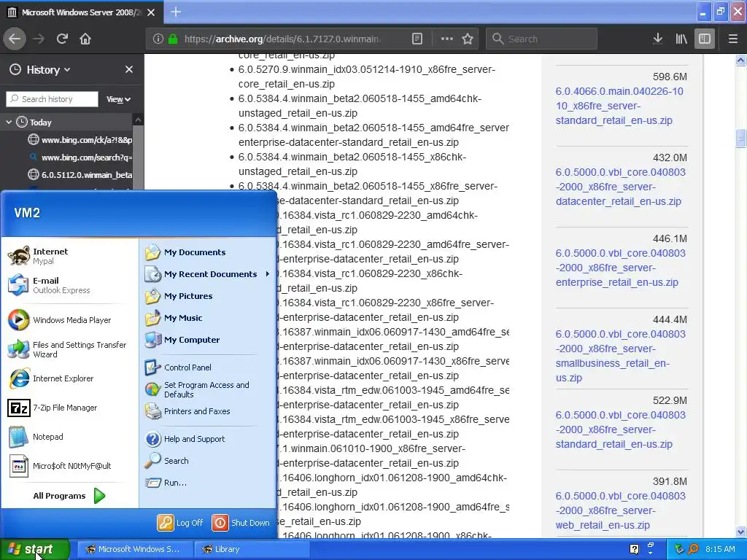The image size is (747, 560).
Task: Open the hamburger application menu
Action: coord(732,39)
